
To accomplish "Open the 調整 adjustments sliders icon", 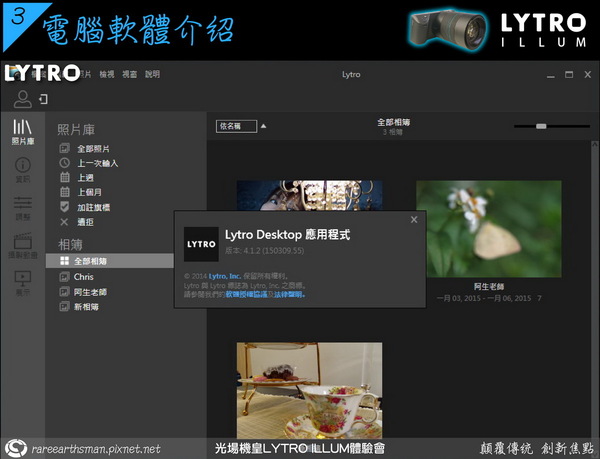I will [x=22, y=206].
